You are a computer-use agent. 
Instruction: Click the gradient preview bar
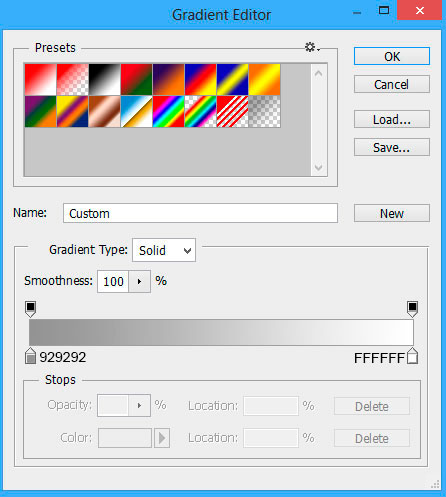(x=221, y=332)
